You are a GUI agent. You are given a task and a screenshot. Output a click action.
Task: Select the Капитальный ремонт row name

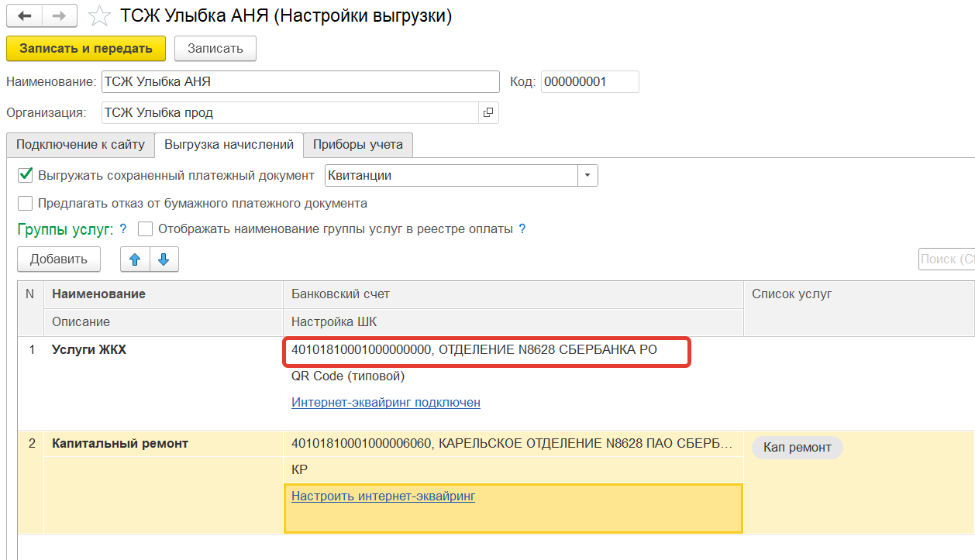(x=120, y=444)
